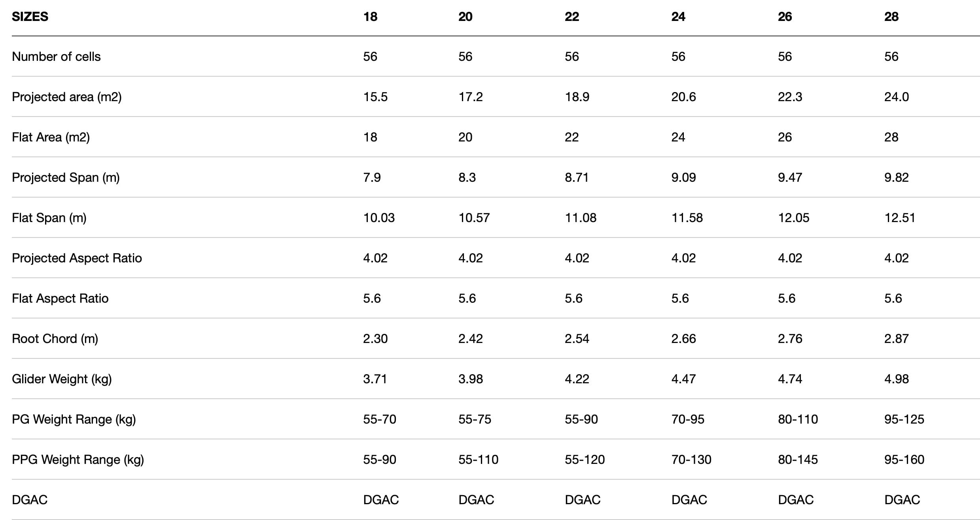This screenshot has width=980, height=520.
Task: Click the PPG Weight Range (kg) label
Action: coord(78,460)
